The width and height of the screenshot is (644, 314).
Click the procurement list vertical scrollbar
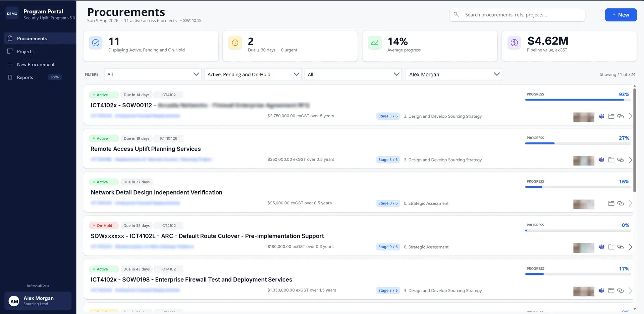pos(635,140)
